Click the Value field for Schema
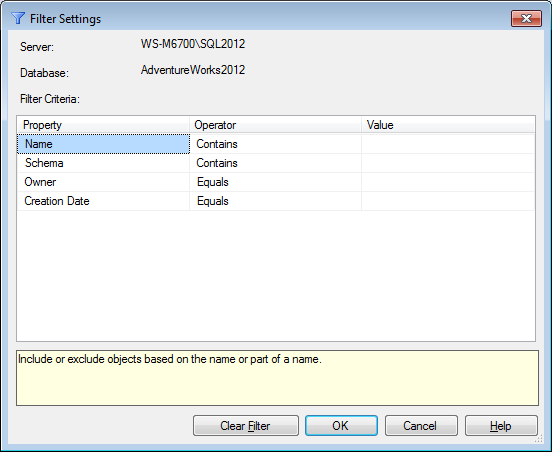 click(x=448, y=163)
